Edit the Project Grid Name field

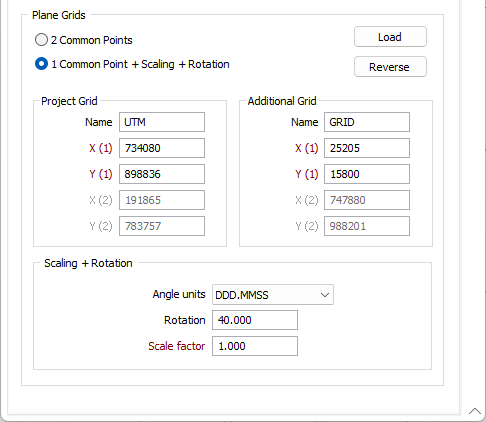162,122
